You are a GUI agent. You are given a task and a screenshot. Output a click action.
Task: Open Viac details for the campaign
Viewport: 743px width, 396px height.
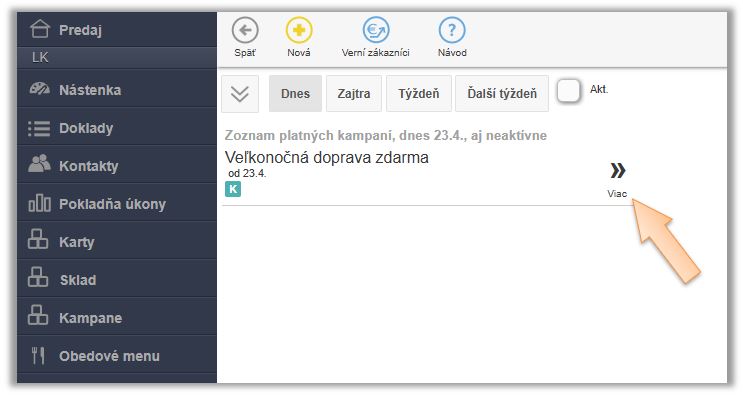617,180
